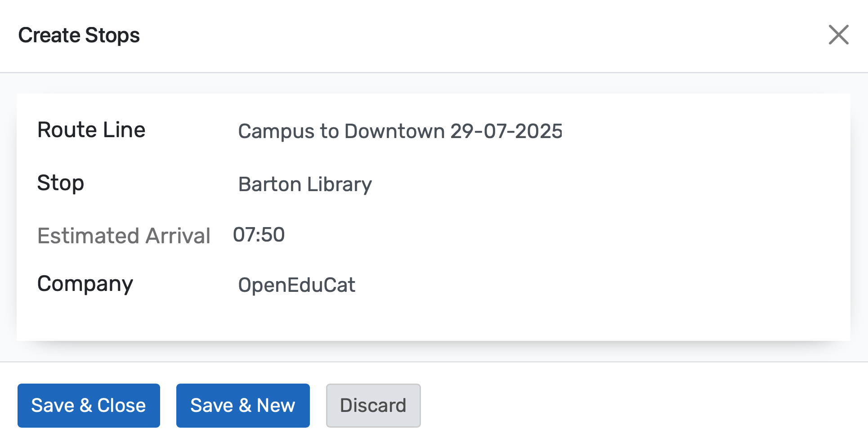Click the Estimated Arrival time value 07:50
Screen dimensions: 868x447
[x=260, y=234]
